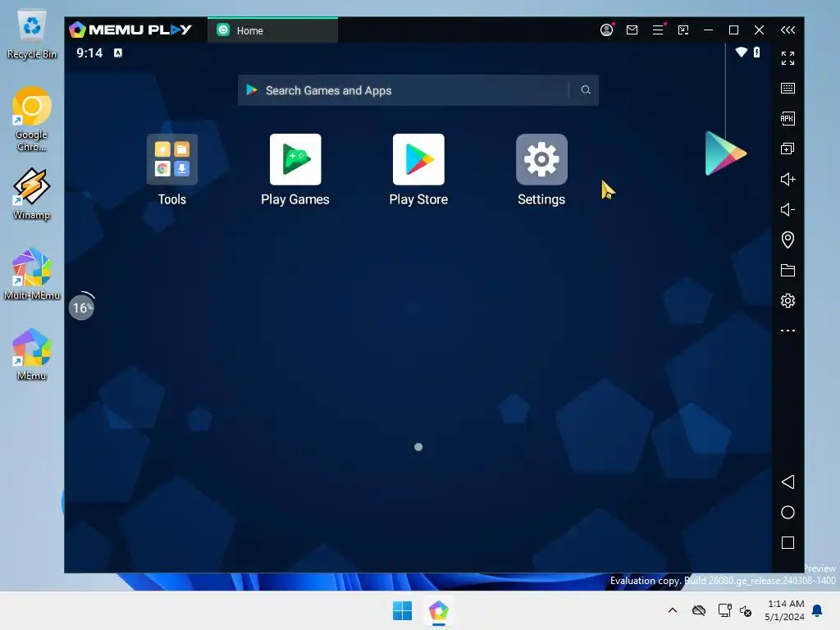Open MEmu settings gear in the sidebar
The image size is (840, 630).
tap(787, 300)
